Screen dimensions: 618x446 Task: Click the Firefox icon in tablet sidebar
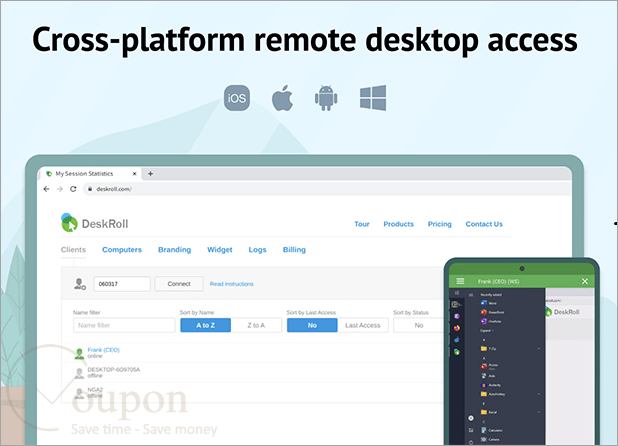click(457, 328)
